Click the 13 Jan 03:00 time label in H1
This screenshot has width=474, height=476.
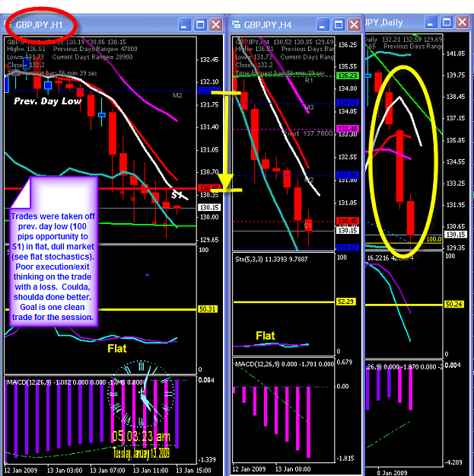pyautogui.click(x=65, y=470)
